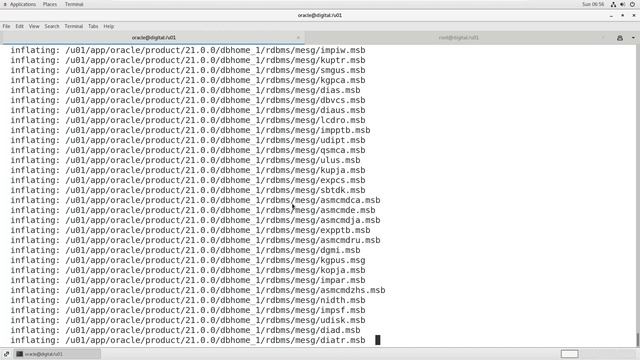
Task: Click the line ending with udisk.msb
Action: pyautogui.click(x=188, y=320)
